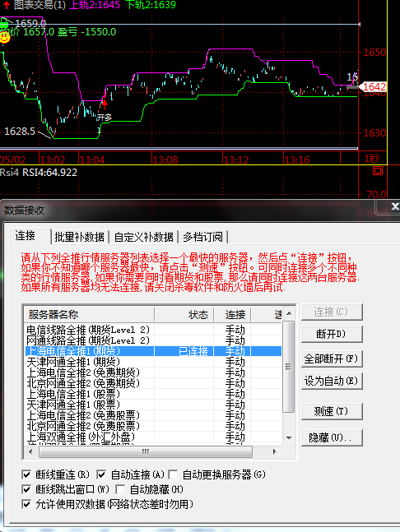Click the Rsi4 indicator label

(9, 173)
